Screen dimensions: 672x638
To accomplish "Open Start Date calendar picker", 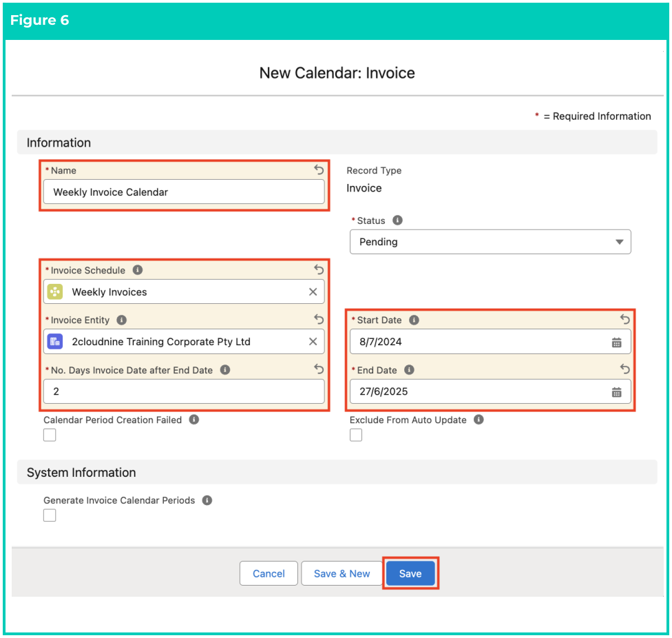I will pyautogui.click(x=616, y=342).
